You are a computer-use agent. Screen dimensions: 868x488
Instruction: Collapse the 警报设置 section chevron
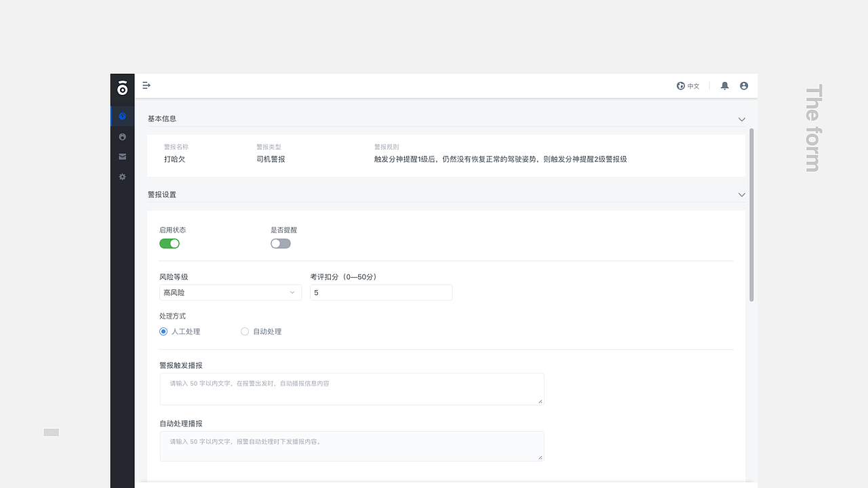tap(741, 195)
